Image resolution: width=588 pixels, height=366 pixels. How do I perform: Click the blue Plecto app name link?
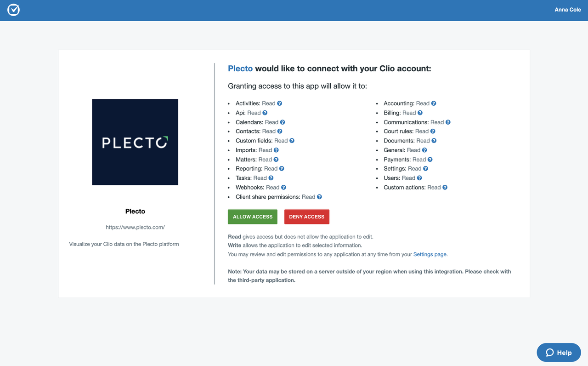tap(240, 69)
